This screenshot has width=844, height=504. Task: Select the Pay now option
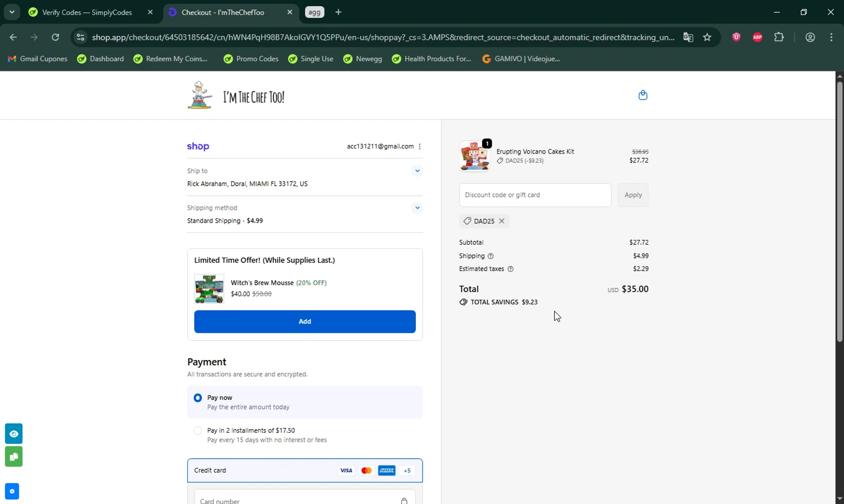305,402
